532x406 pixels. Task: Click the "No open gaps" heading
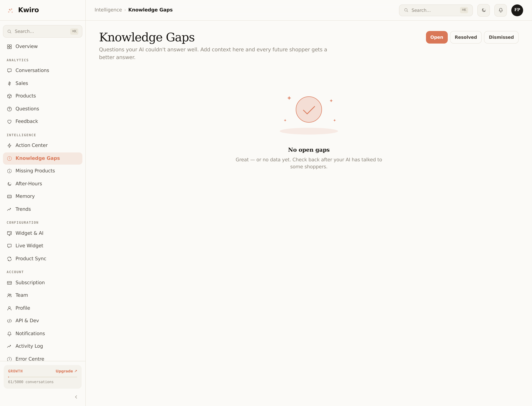309,150
